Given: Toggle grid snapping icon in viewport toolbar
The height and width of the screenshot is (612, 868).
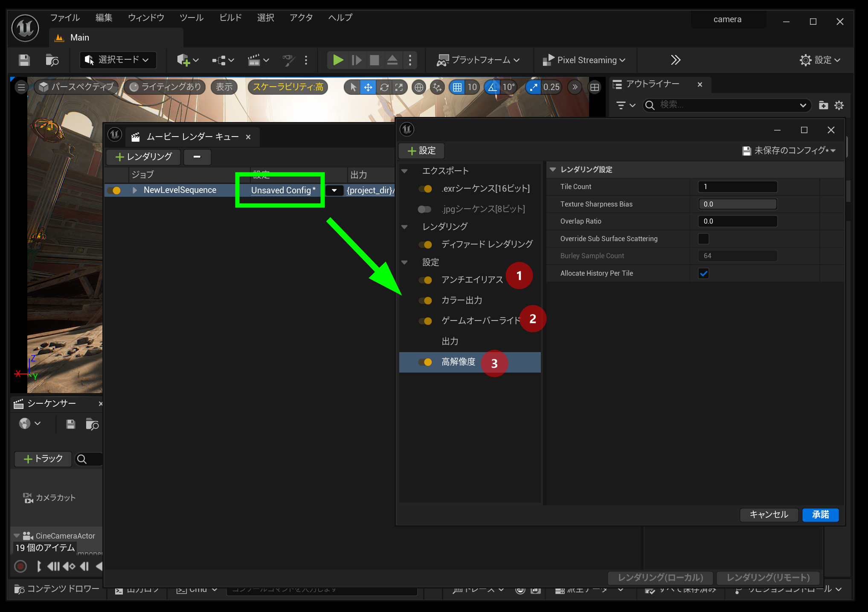Looking at the screenshot, I should [x=457, y=87].
